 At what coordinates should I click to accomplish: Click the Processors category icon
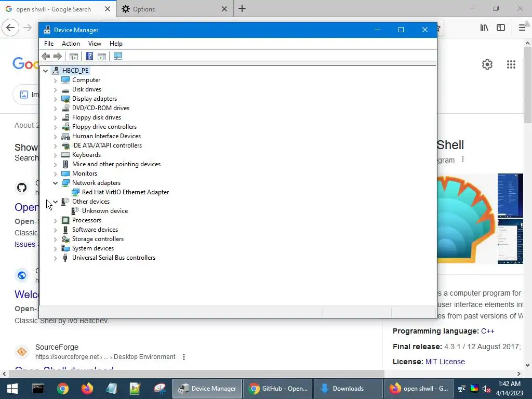[x=65, y=220]
